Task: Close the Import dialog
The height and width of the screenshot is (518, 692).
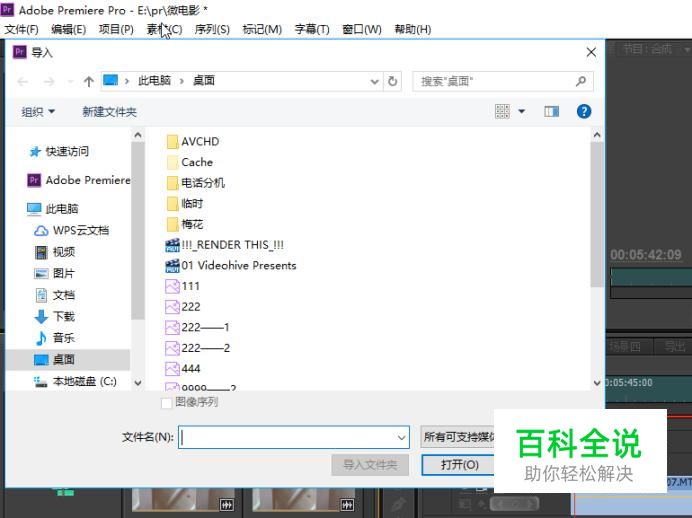Action: coord(591,53)
